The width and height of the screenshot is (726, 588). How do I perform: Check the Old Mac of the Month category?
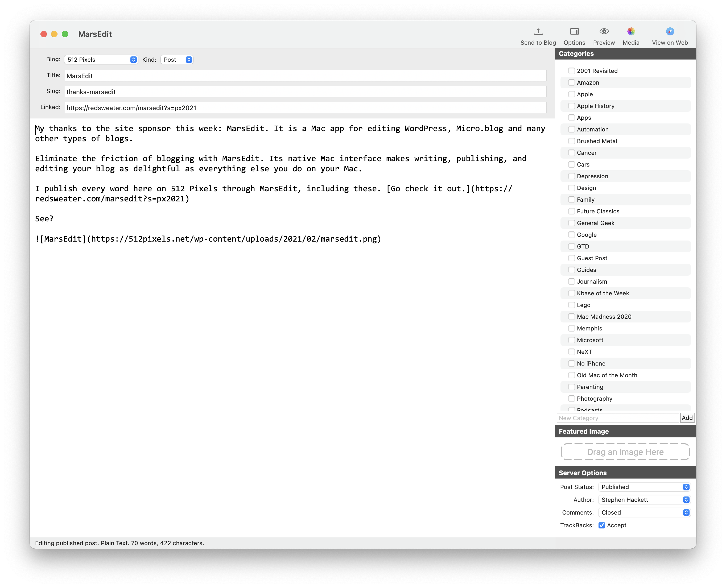(572, 375)
